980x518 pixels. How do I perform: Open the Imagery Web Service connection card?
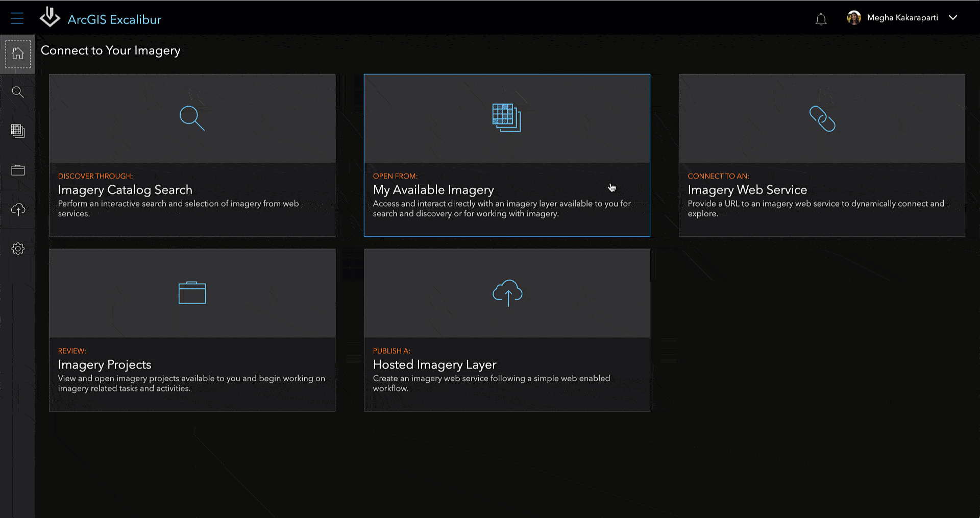pyautogui.click(x=822, y=156)
